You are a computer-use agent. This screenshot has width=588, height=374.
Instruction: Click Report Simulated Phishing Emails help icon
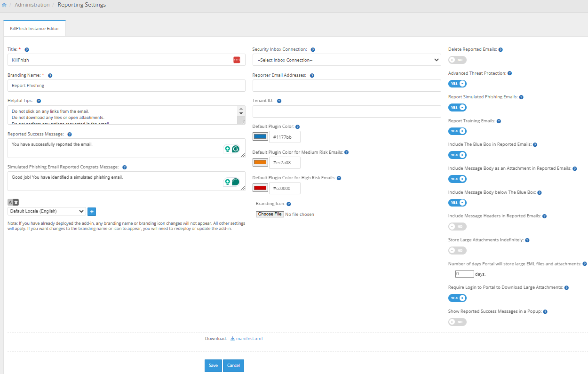click(x=521, y=97)
